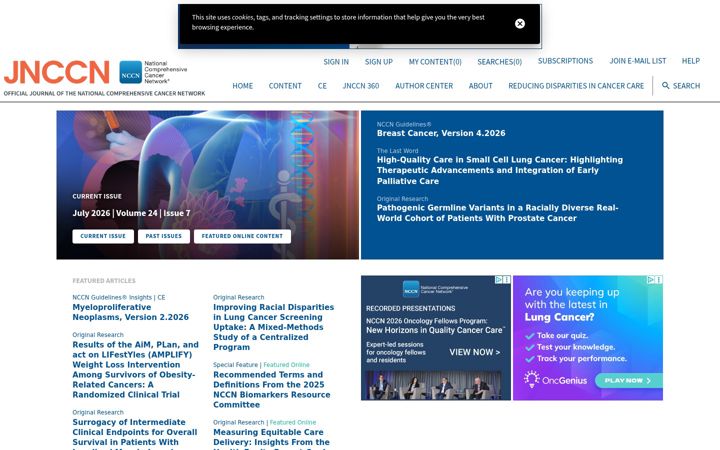Image resolution: width=720 pixels, height=450 pixels.
Task: Click VIEW NOW on NCCN ad
Action: pyautogui.click(x=474, y=352)
